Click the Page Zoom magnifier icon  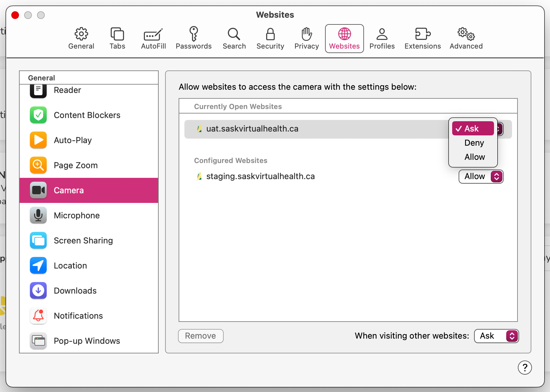[38, 165]
